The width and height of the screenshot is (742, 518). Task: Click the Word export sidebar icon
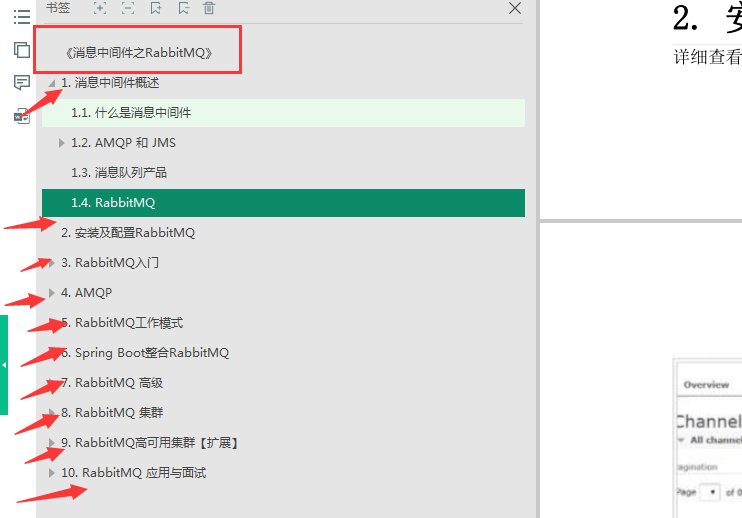(22, 116)
